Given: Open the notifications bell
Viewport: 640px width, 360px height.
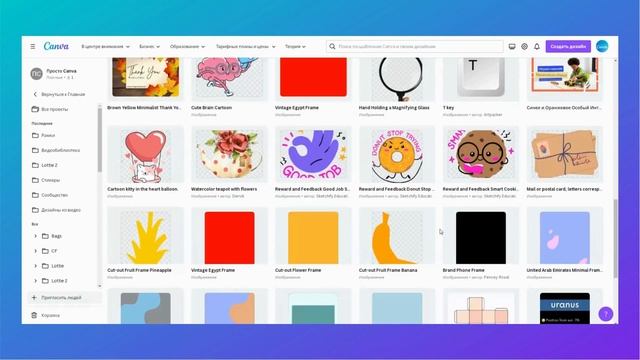Looking at the screenshot, I should 537,47.
